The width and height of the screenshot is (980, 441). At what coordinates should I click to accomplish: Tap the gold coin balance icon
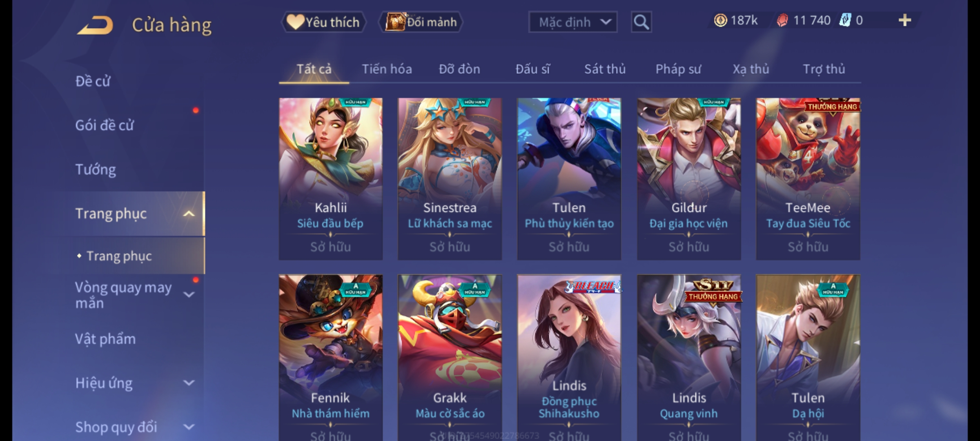pos(720,20)
